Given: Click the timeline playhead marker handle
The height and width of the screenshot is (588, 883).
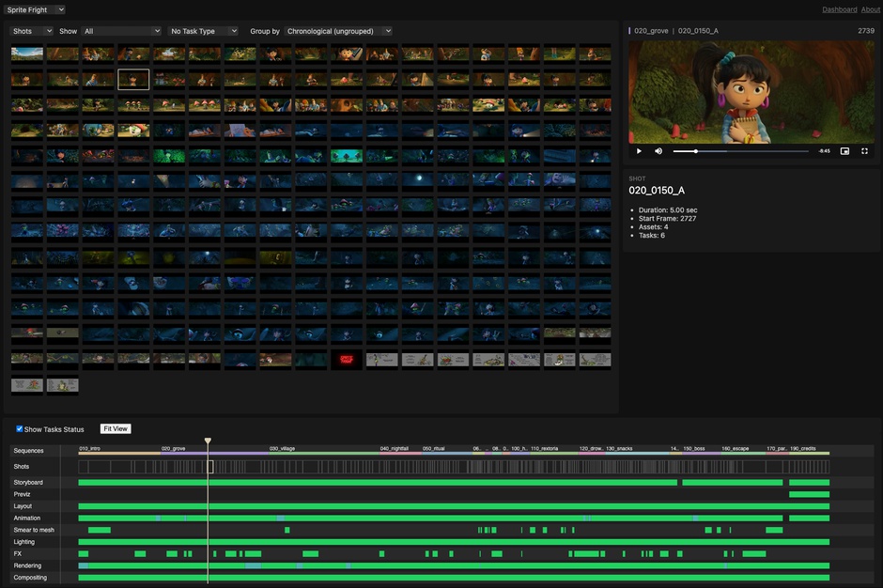Looking at the screenshot, I should (x=208, y=441).
